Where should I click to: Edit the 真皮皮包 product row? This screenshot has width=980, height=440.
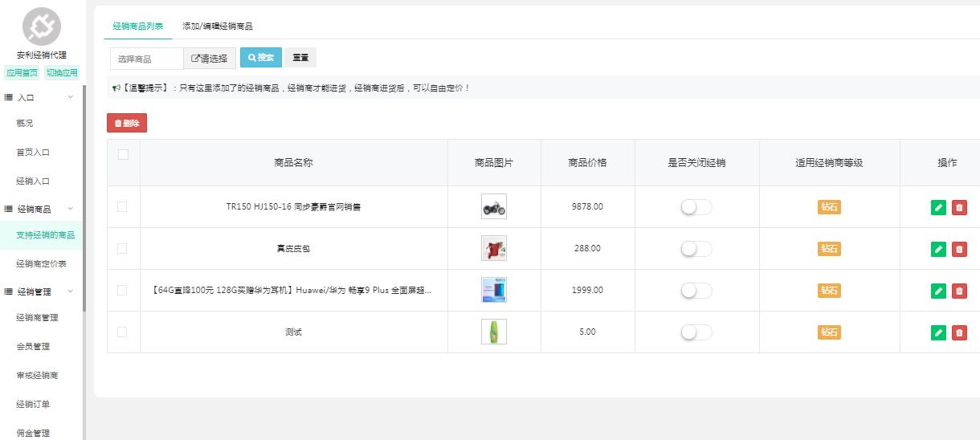point(938,249)
